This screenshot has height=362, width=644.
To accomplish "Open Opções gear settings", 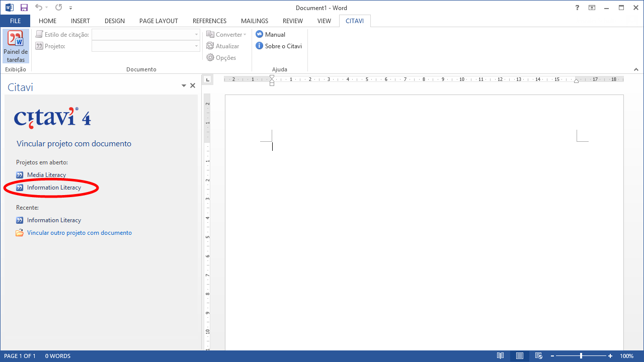I will [221, 58].
